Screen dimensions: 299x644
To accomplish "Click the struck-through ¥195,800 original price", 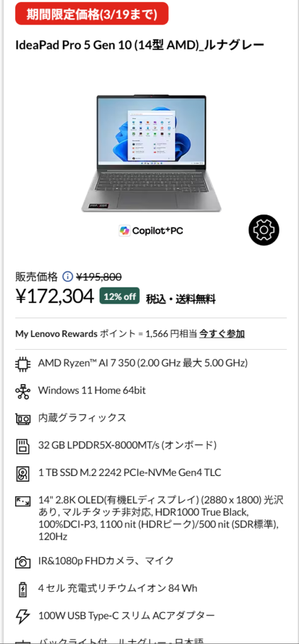I will coord(99,277).
